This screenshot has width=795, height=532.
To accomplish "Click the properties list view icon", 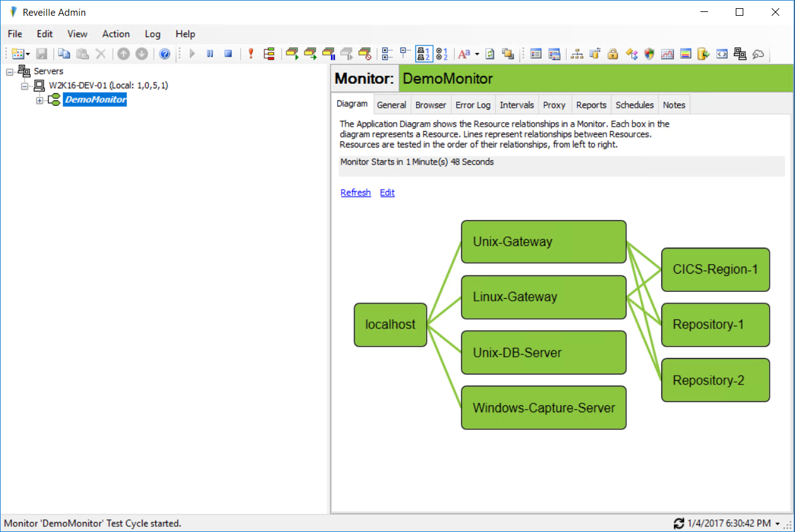I will (536, 54).
